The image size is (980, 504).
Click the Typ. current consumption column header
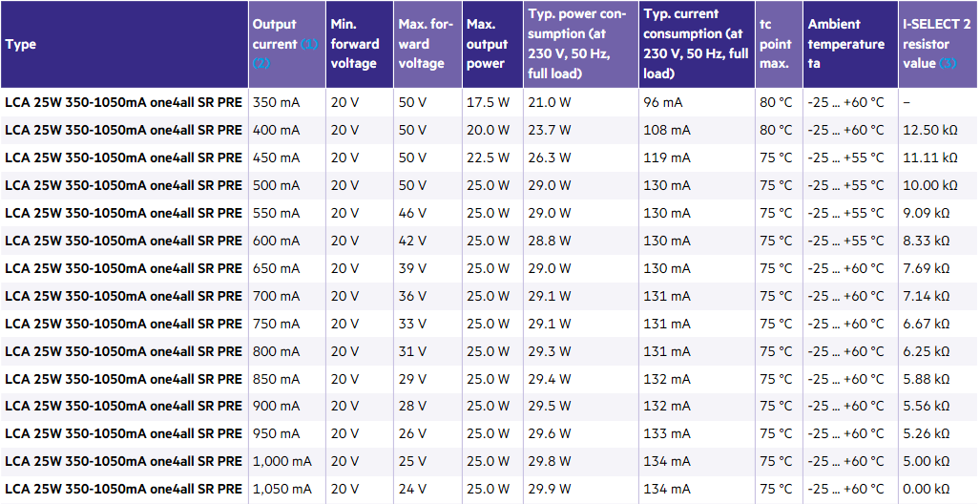point(697,45)
